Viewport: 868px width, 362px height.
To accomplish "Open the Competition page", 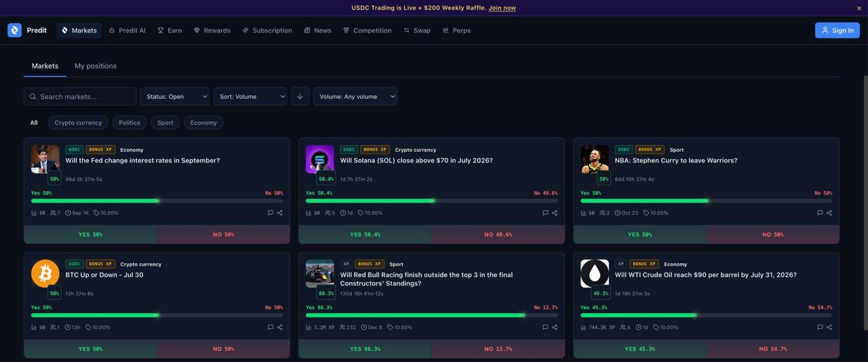I will [x=367, y=31].
